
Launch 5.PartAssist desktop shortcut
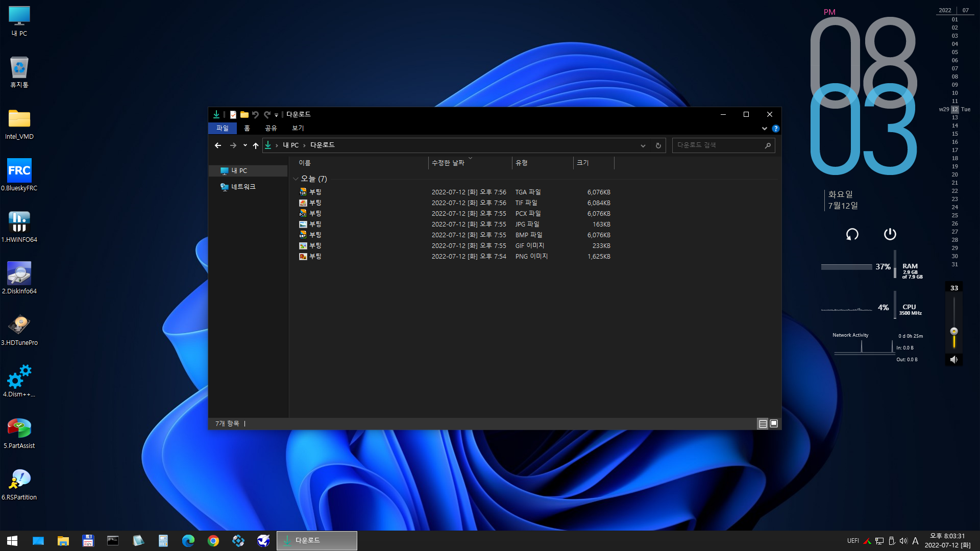19,433
